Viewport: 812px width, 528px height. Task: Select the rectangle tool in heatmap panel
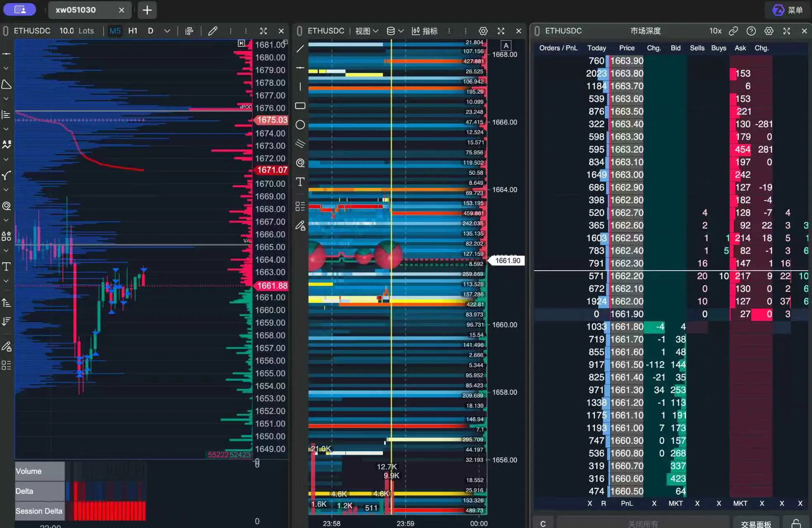tap(300, 106)
